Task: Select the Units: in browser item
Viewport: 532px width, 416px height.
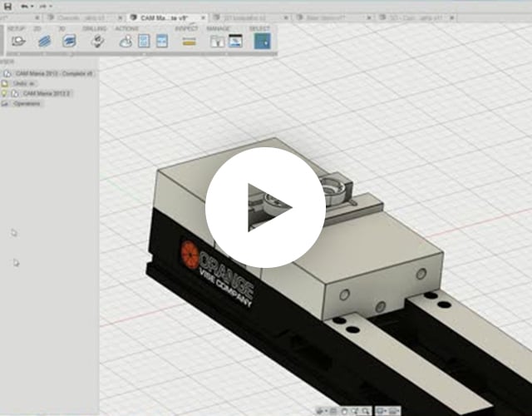Action: tap(24, 83)
